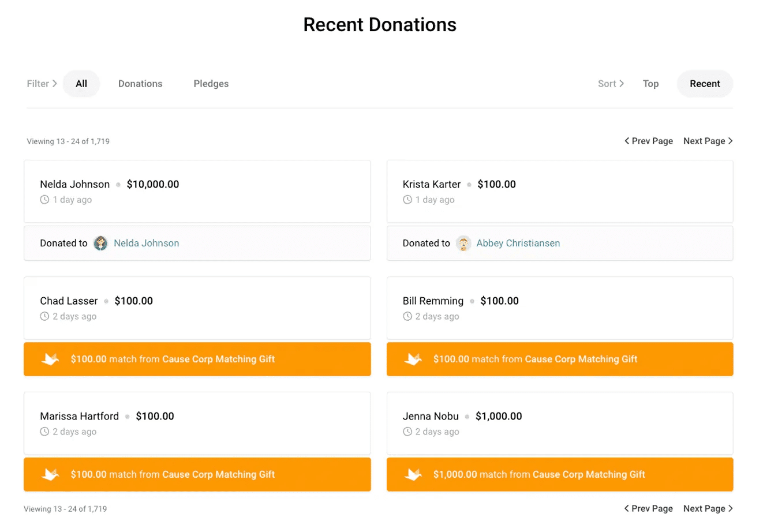Screen dimensions: 763x532
Task: Select the All filter pill
Action: pyautogui.click(x=81, y=83)
